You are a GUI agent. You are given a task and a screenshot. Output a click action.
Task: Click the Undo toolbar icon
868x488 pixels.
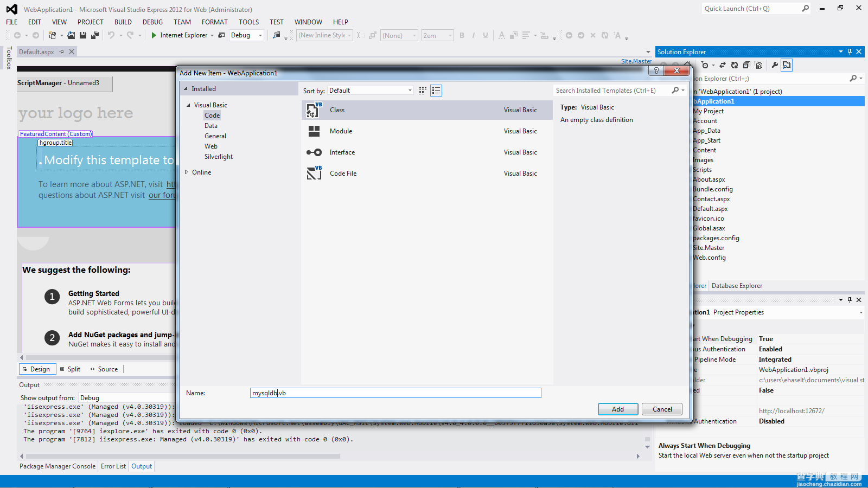[111, 35]
